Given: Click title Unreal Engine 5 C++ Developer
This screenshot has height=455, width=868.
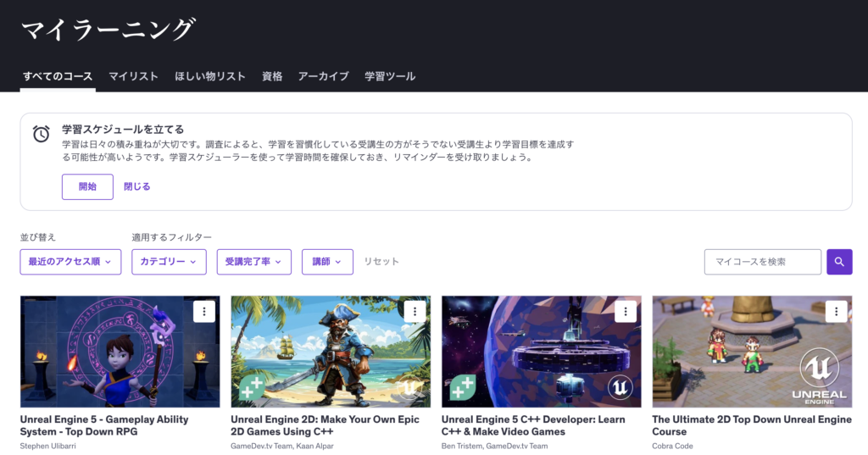Looking at the screenshot, I should (x=533, y=425).
